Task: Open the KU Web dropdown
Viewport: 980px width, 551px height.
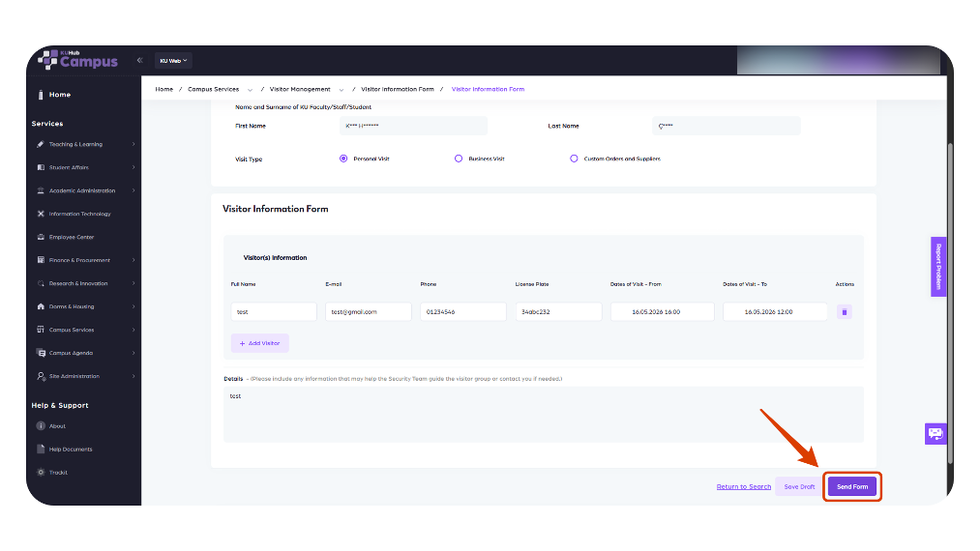Action: (173, 61)
